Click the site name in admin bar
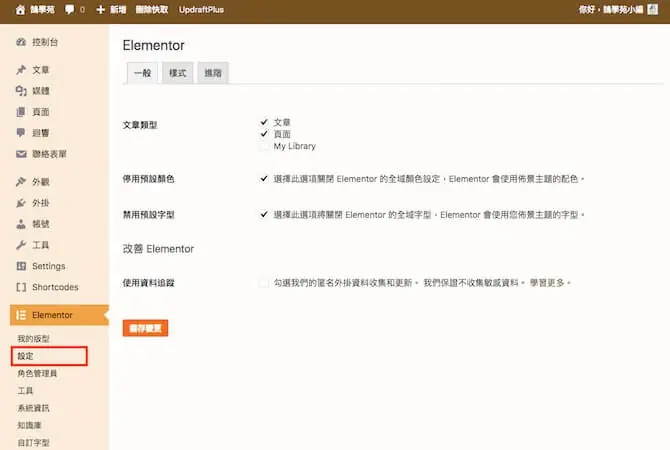The width and height of the screenshot is (670, 450). pos(42,10)
